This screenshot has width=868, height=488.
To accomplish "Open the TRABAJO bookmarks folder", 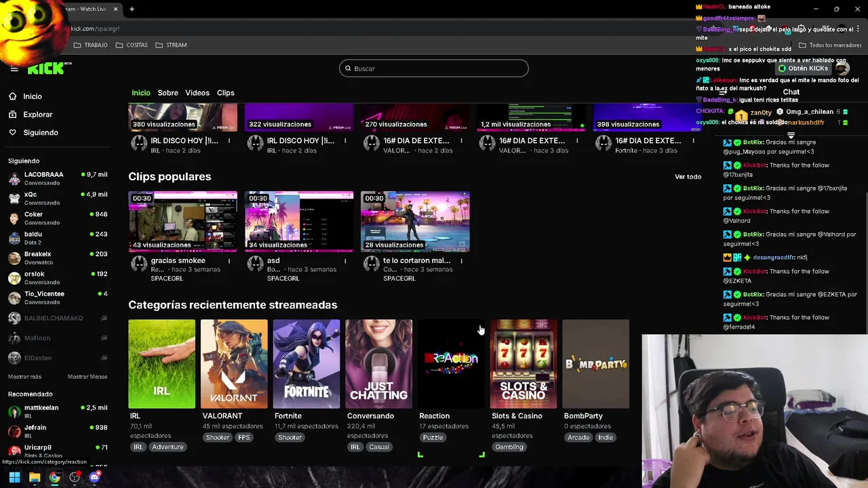I will pos(91,45).
